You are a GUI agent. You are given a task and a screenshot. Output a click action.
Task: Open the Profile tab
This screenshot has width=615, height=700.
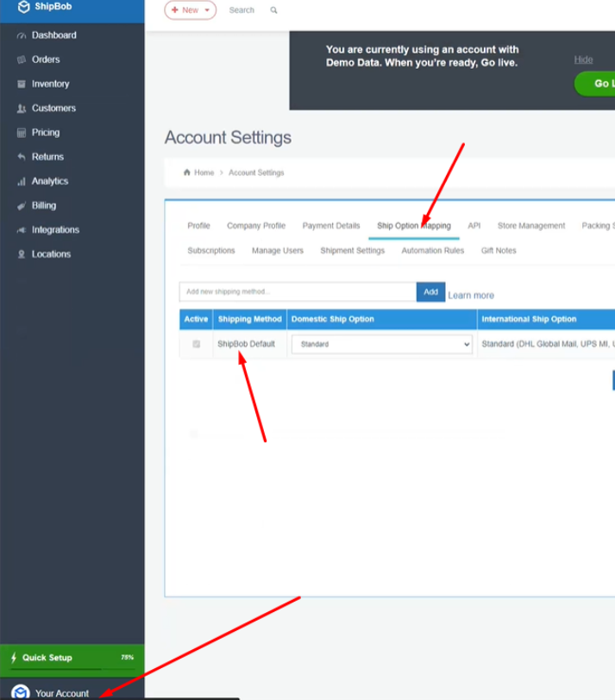(198, 226)
